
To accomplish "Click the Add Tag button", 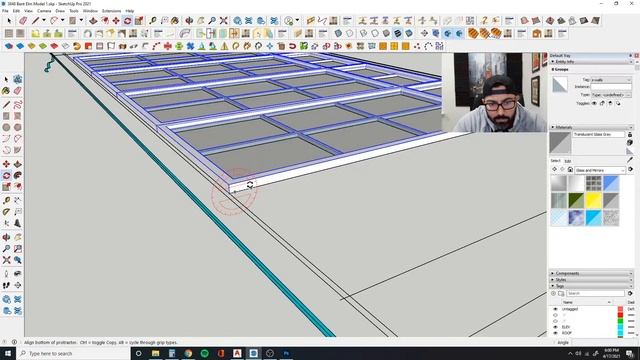I will [553, 293].
